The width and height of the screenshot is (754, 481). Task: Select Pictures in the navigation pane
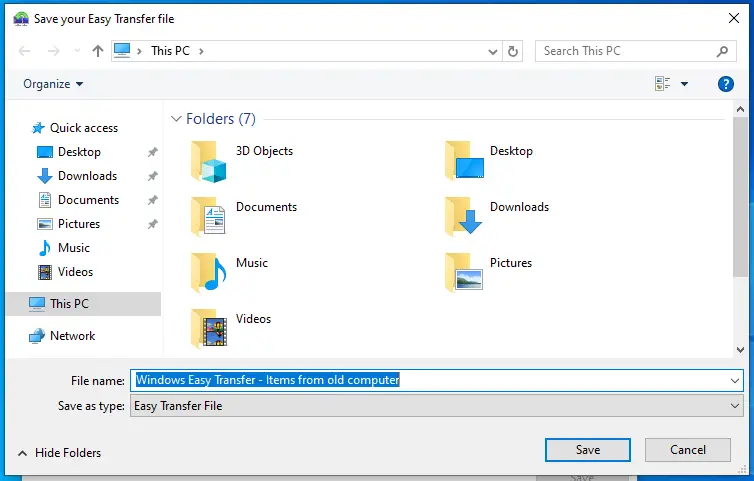[x=68, y=224]
